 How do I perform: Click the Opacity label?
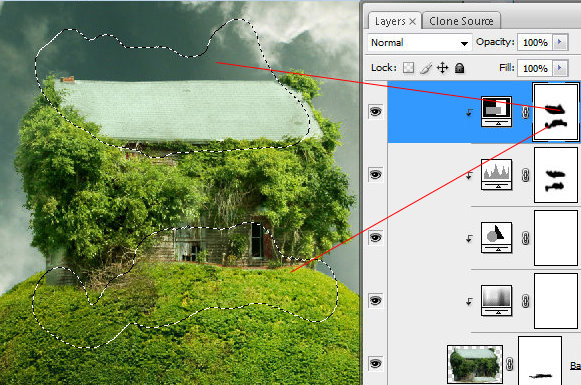coord(495,42)
